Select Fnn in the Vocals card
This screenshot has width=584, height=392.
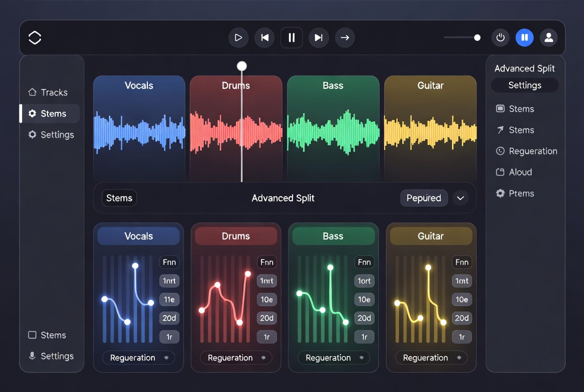(169, 262)
